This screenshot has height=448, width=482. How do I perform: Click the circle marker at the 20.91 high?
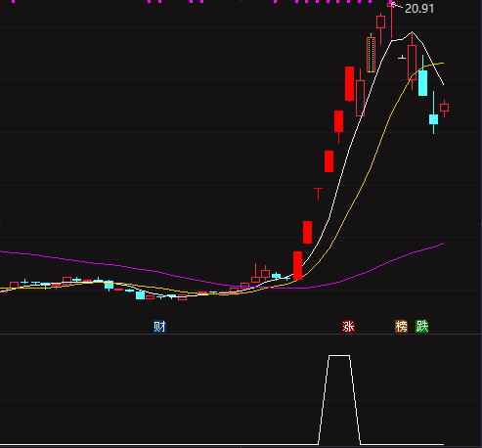pos(393,5)
